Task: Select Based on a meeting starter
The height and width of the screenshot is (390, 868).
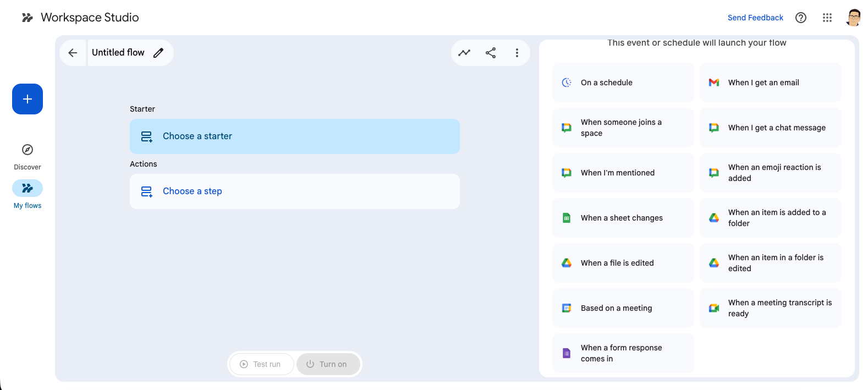Action: [623, 308]
